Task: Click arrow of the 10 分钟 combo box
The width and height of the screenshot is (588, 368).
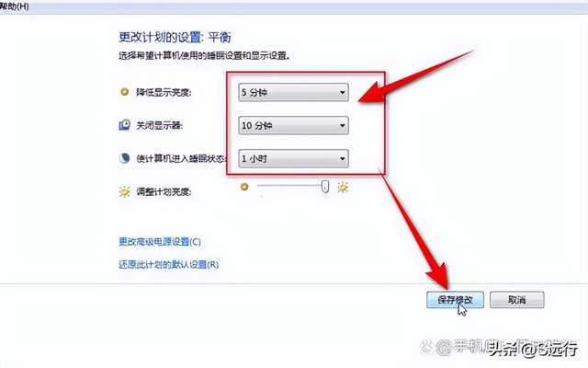Action: tap(342, 126)
